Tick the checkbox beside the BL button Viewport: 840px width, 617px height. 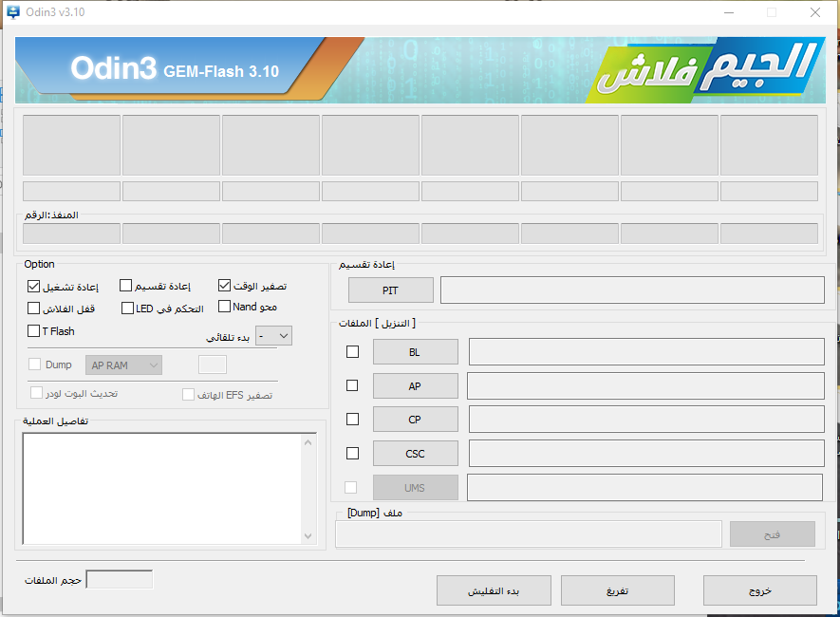(x=352, y=352)
